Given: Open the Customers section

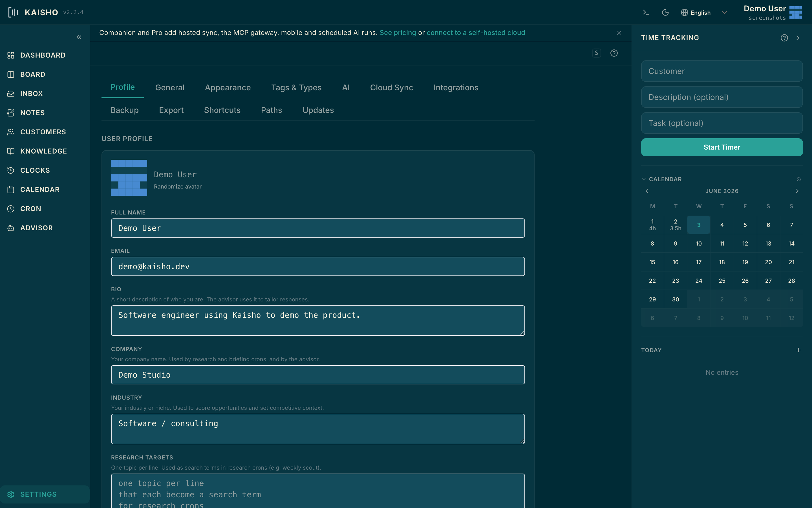Looking at the screenshot, I should click(45, 132).
